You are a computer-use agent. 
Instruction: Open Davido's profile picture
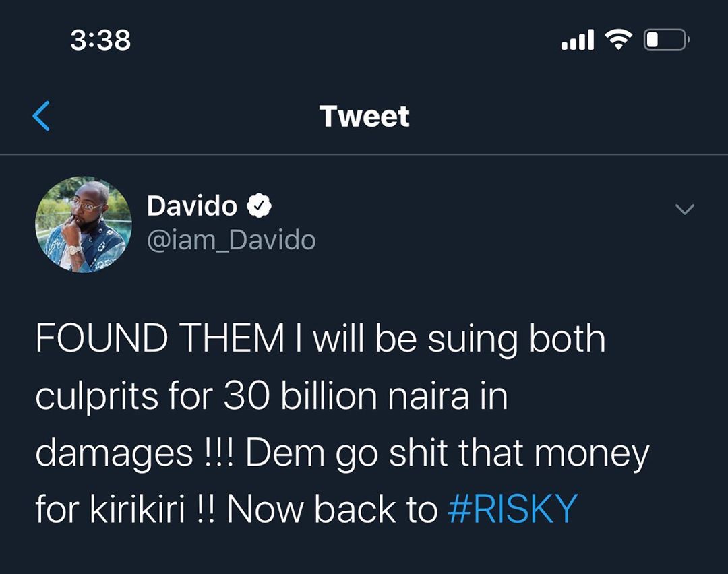coord(84,224)
